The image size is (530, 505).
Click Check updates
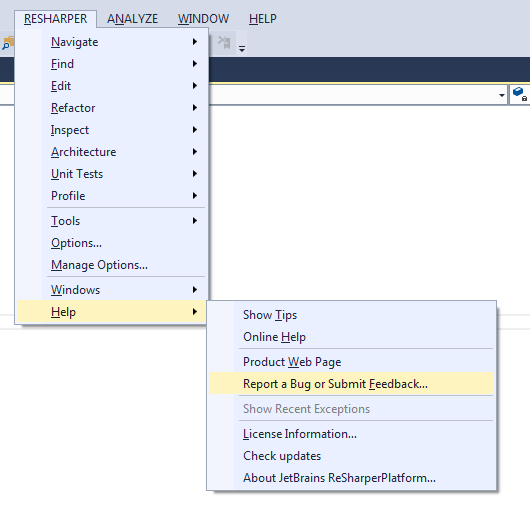351,456
